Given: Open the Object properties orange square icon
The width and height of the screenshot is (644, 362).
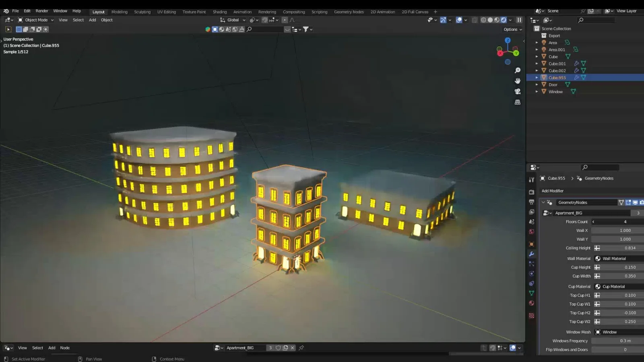Looking at the screenshot, I should click(532, 244).
